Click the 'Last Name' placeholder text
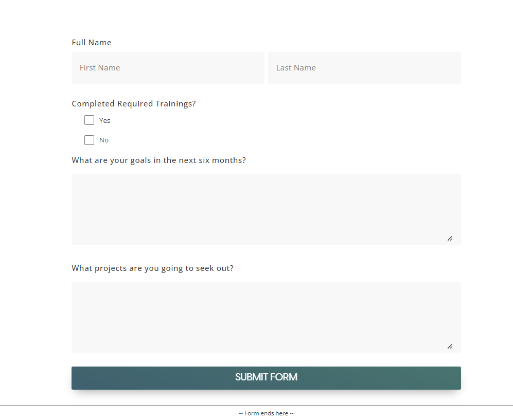Viewport: 513px width, 420px height. 296,68
